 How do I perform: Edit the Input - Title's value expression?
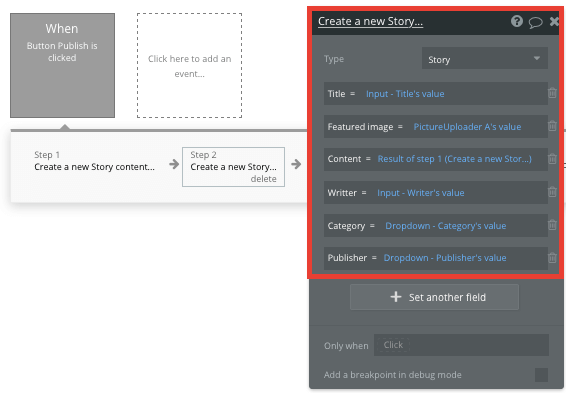405,94
